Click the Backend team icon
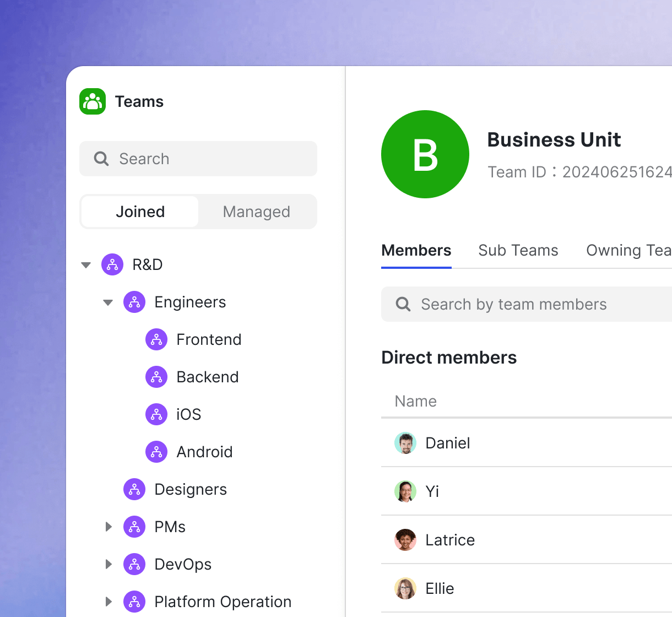Image resolution: width=672 pixels, height=617 pixels. coord(156,377)
